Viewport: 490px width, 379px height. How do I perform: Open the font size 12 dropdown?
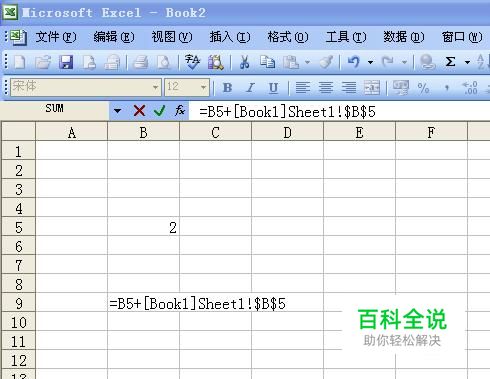tap(203, 88)
